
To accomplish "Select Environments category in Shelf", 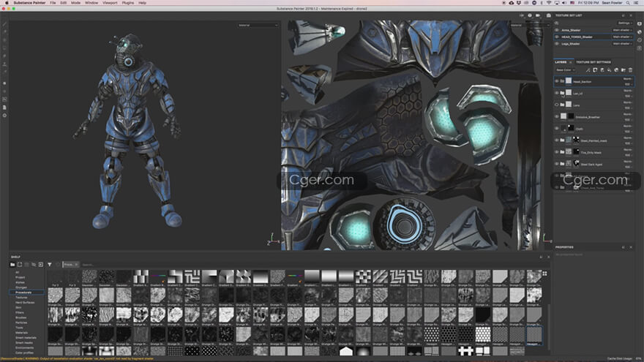I will 24,347.
